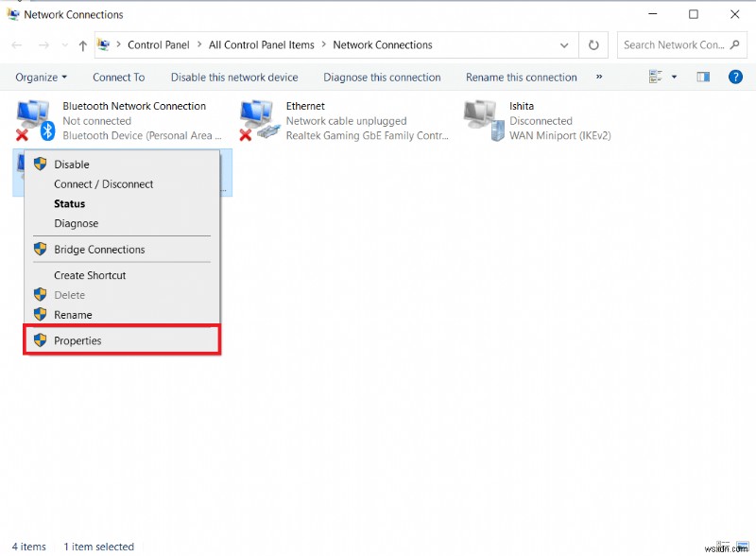Screen dimensions: 756x556
Task: Select All Control Panel Items breadcrumb
Action: 262,44
